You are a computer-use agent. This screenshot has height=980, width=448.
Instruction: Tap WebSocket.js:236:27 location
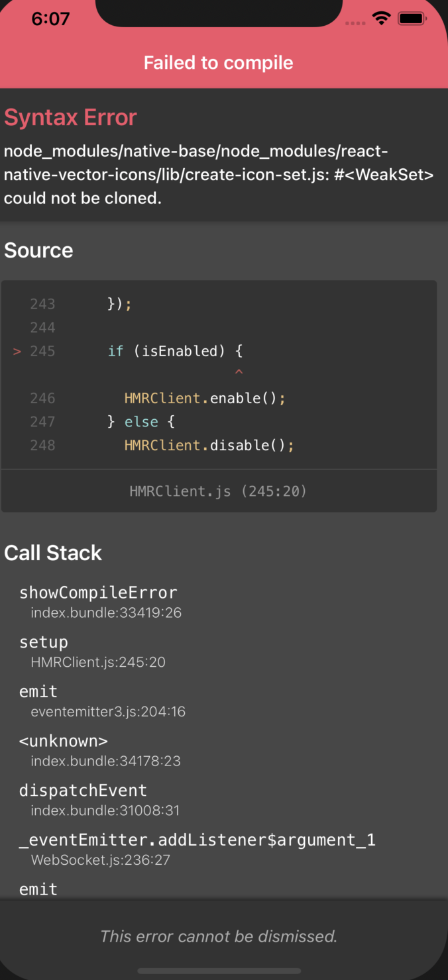(99, 860)
